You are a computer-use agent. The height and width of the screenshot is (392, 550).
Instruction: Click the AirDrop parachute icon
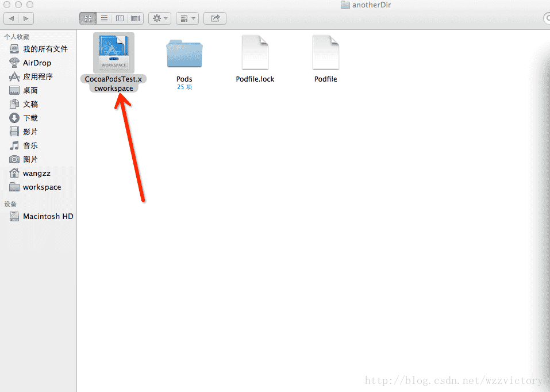tap(14, 63)
